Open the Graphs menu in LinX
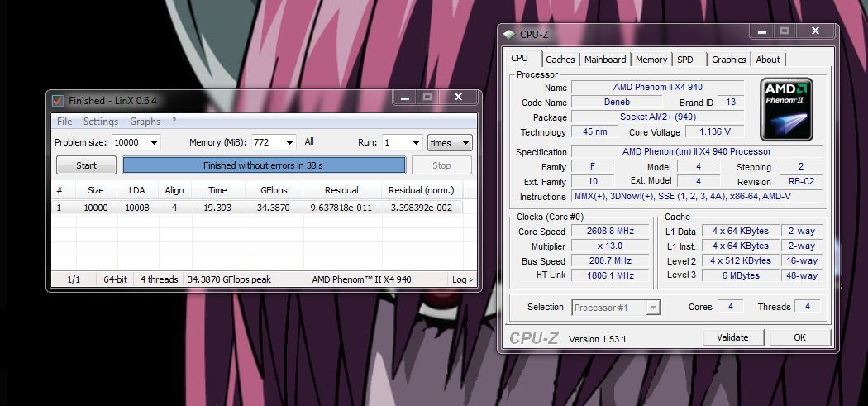 [x=145, y=122]
